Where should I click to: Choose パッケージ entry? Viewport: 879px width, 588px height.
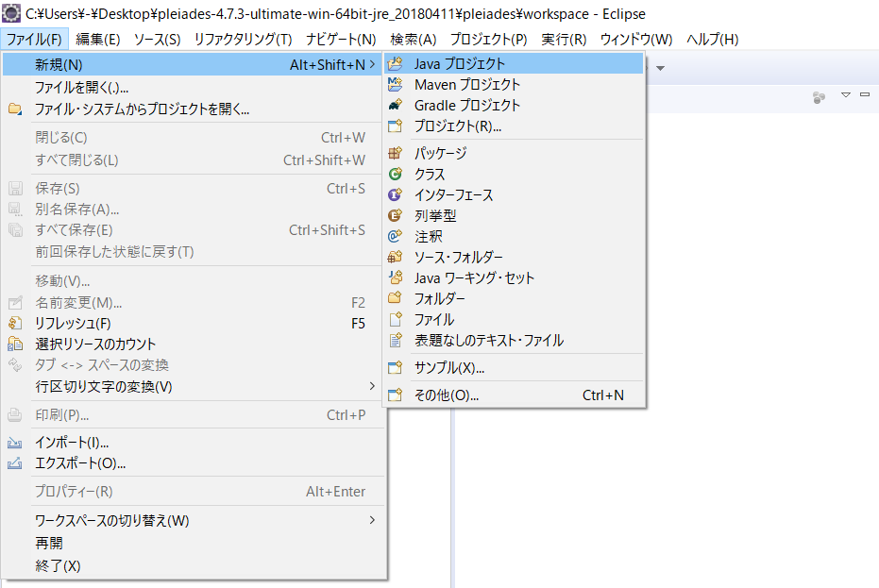point(514,153)
